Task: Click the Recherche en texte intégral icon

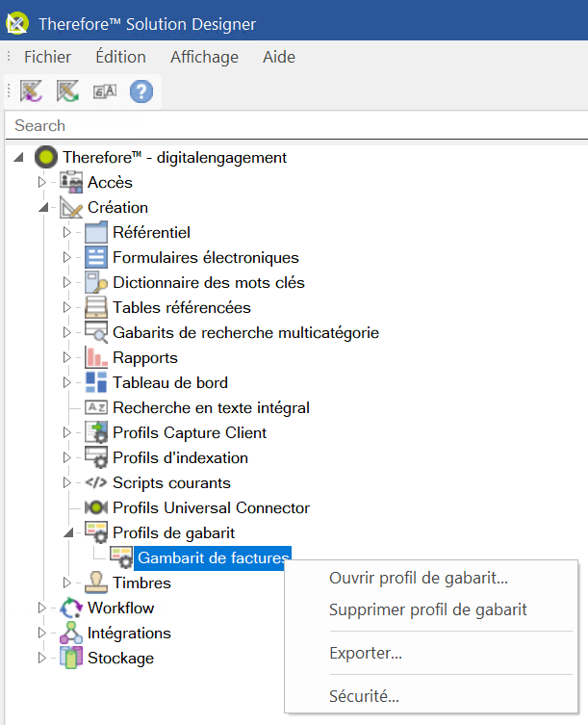Action: click(96, 407)
